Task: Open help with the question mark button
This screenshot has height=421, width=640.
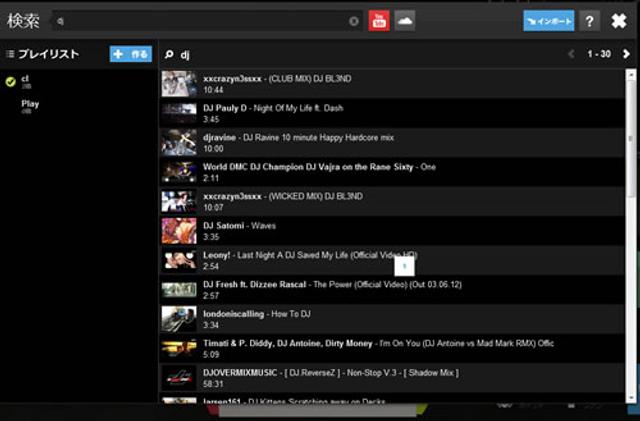Action: (590, 21)
